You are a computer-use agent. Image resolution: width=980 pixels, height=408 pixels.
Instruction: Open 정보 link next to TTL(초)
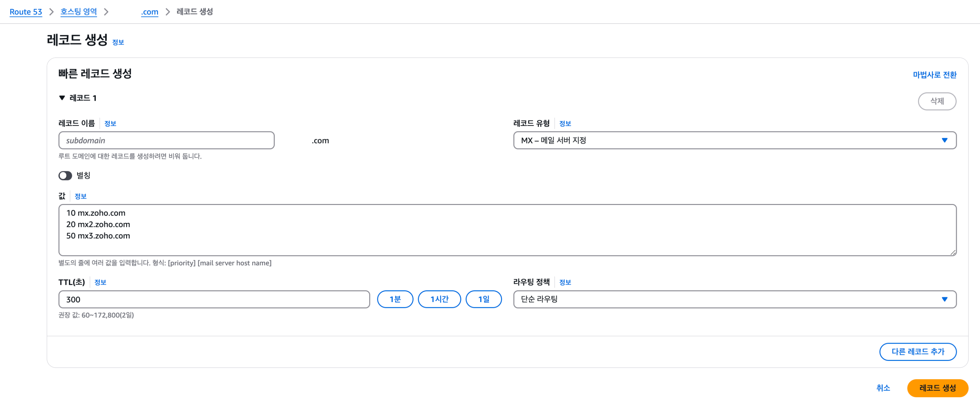coord(100,282)
